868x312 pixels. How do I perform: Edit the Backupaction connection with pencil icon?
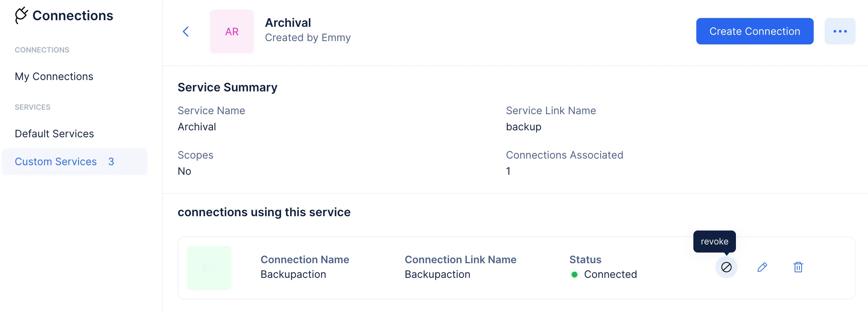(x=762, y=267)
